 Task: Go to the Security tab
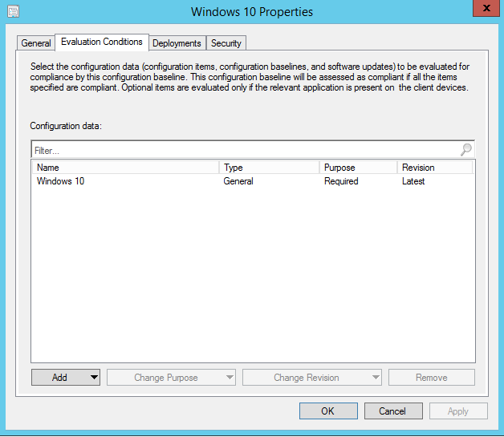click(x=226, y=43)
